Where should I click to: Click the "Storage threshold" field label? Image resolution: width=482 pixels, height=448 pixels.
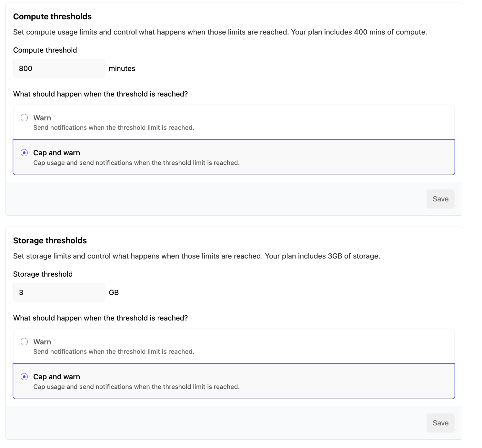pos(43,274)
